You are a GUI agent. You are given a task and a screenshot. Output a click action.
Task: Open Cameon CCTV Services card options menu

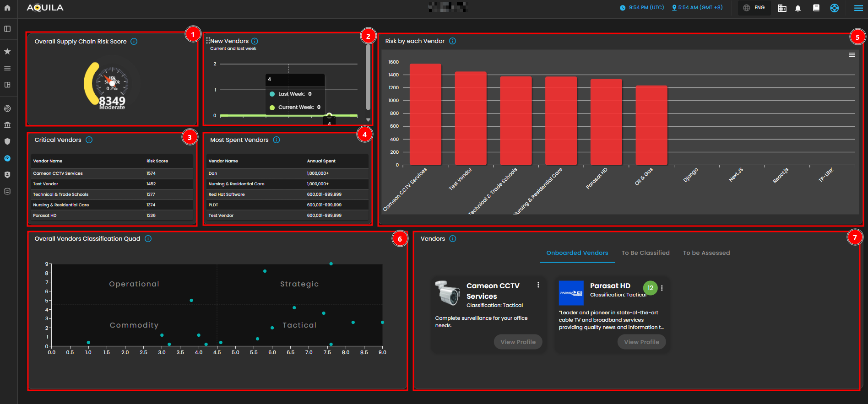coord(538,285)
